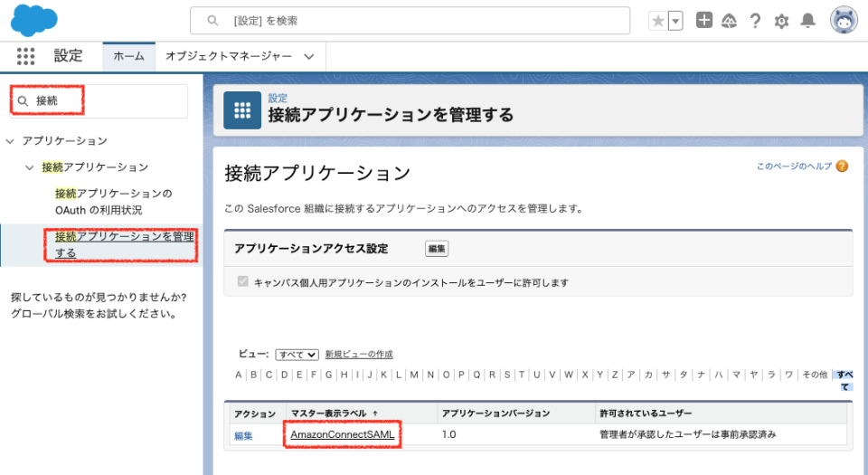The width and height of the screenshot is (868, 475).
Task: Click アプリケーションバージョン column header
Action: click(x=495, y=413)
